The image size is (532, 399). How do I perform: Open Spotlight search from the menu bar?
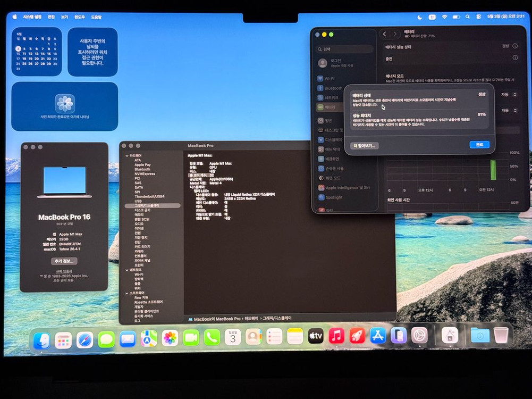click(468, 16)
